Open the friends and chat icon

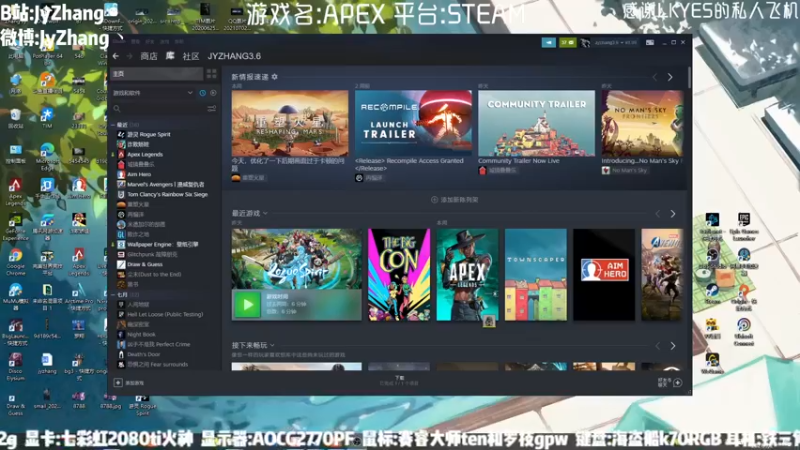[x=671, y=382]
